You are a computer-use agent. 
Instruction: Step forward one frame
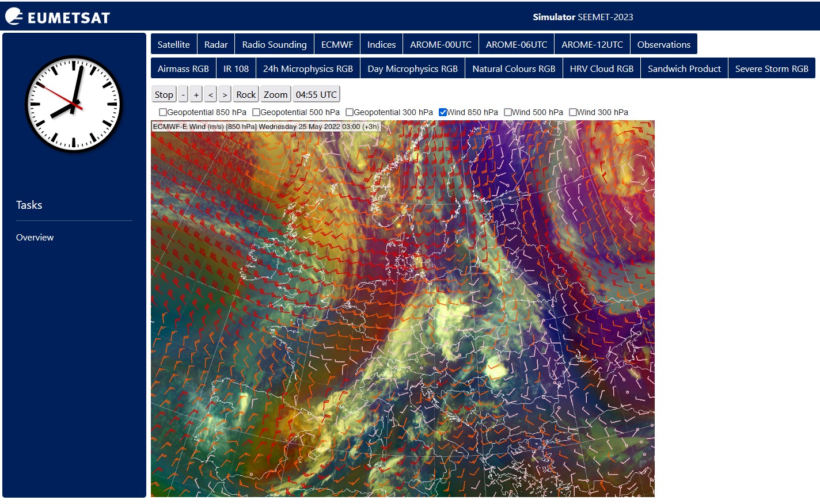coord(225,94)
